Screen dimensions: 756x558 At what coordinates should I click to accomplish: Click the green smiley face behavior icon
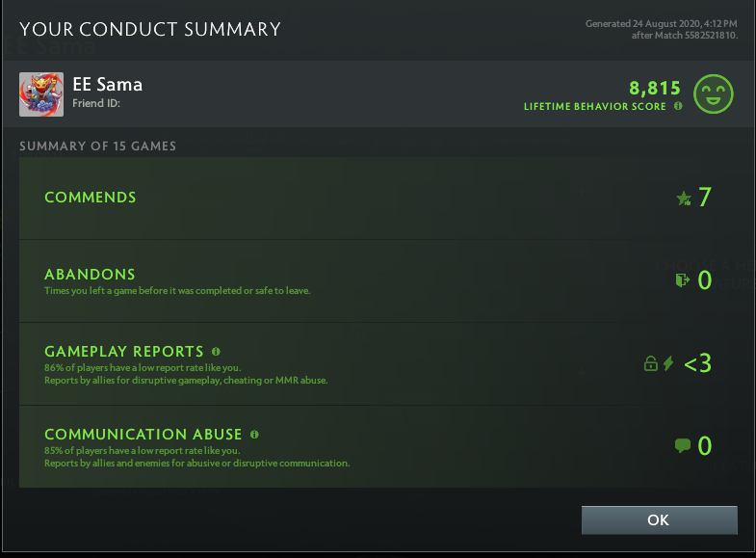714,93
